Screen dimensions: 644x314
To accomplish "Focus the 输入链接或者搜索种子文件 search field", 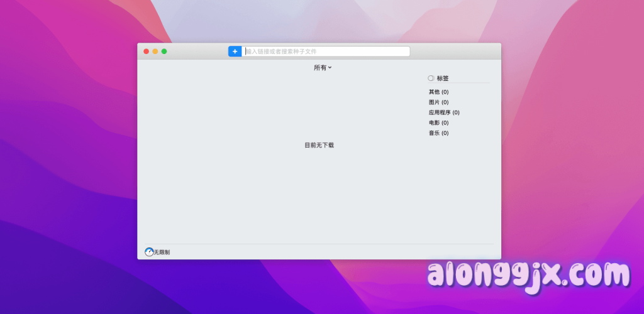I will coord(326,51).
